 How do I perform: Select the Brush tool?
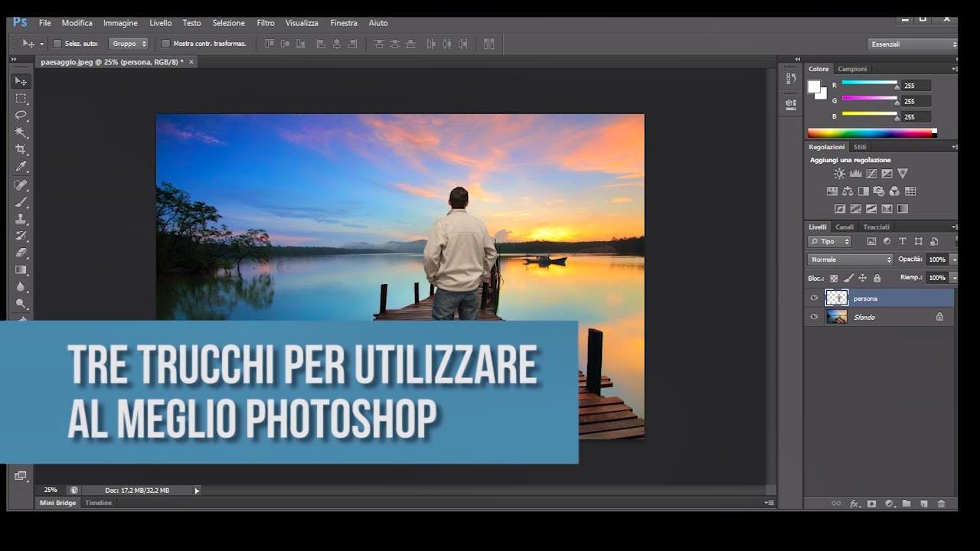pyautogui.click(x=21, y=202)
